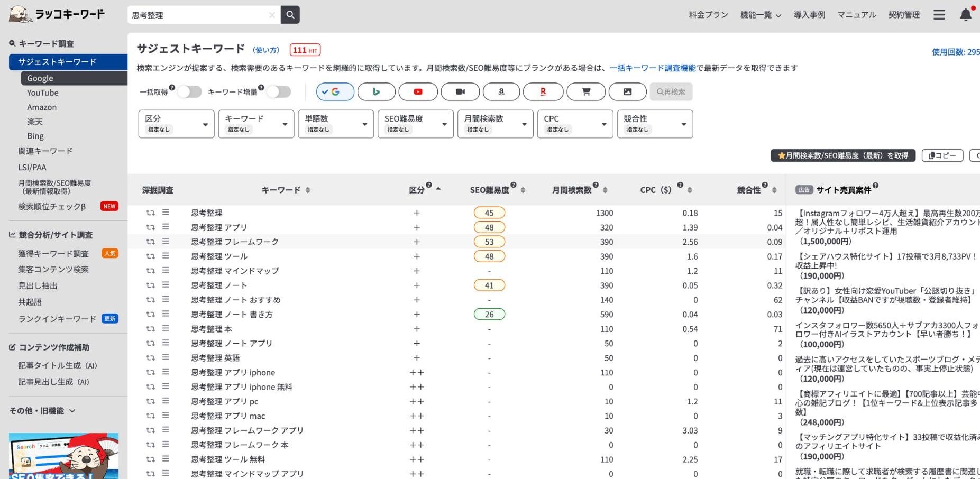Click retweet icon for 思考整理 ノート row
Image resolution: width=980 pixels, height=479 pixels.
(x=151, y=285)
